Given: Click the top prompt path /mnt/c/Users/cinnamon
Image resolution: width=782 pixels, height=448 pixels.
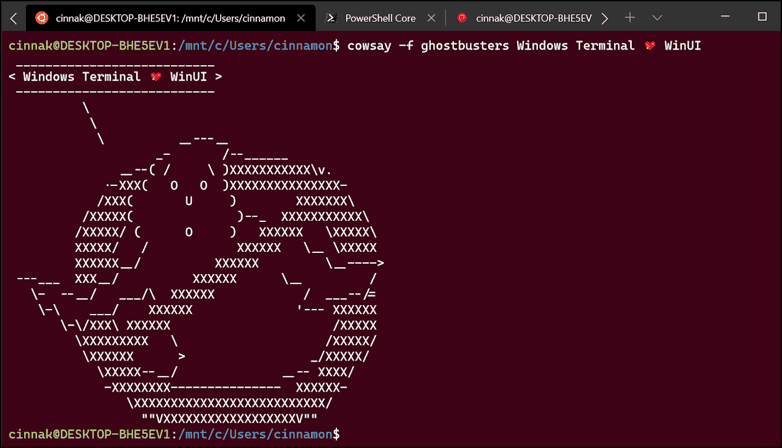Looking at the screenshot, I should (x=255, y=46).
